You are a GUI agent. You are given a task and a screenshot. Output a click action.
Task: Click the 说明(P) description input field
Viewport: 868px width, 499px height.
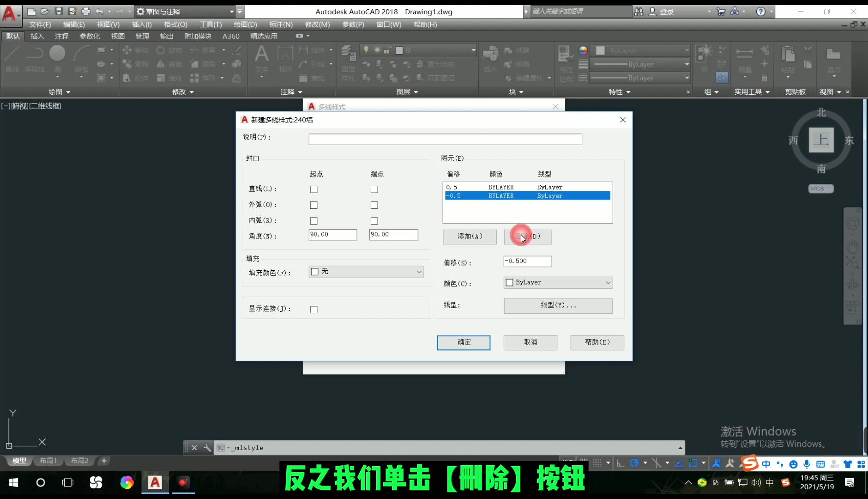[x=445, y=139]
